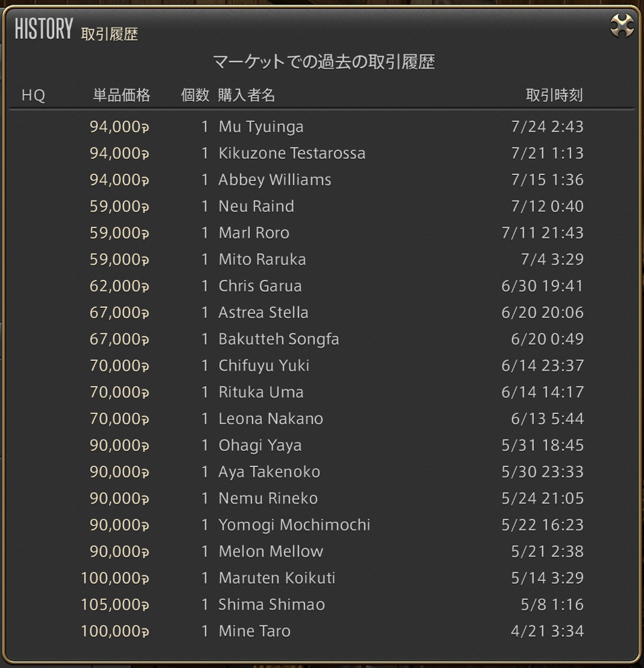Click Ohagi Yaya's transaction from 5/31
This screenshot has width=644, height=668.
click(x=260, y=445)
